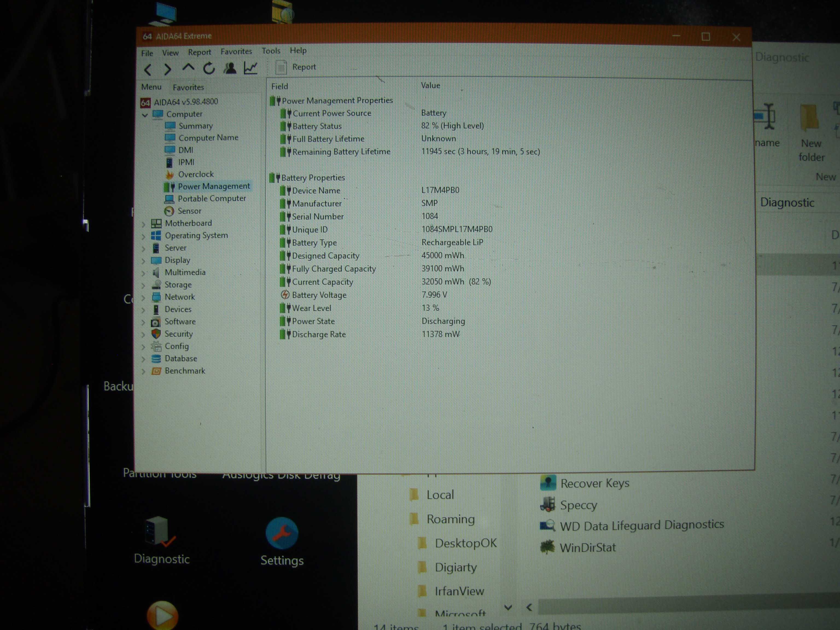Screen dimensions: 840x630
Task: Select Summary in the Computer tree
Action: click(x=189, y=126)
